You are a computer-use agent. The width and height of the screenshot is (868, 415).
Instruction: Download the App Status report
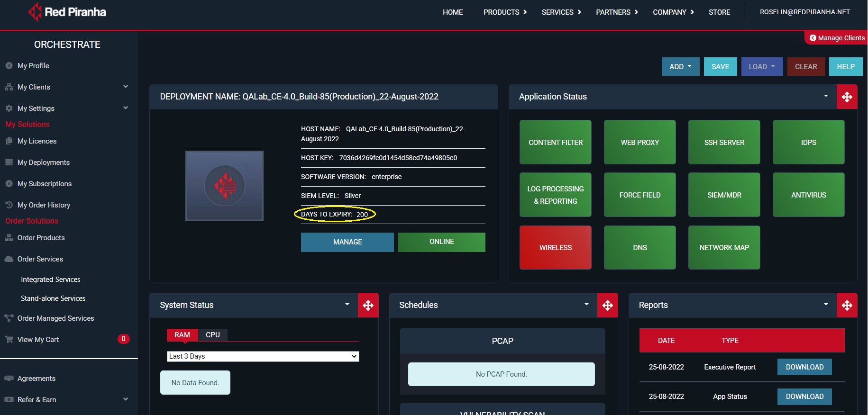tap(804, 397)
